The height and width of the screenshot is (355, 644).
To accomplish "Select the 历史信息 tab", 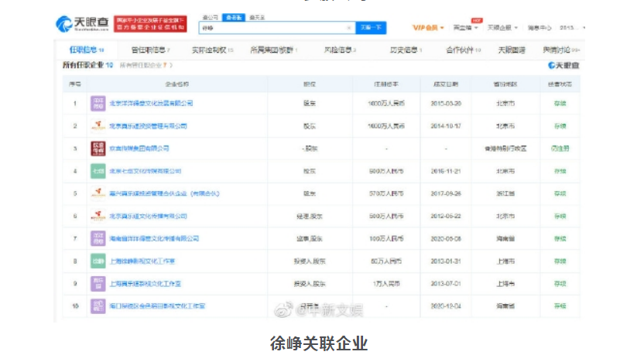I will click(406, 50).
